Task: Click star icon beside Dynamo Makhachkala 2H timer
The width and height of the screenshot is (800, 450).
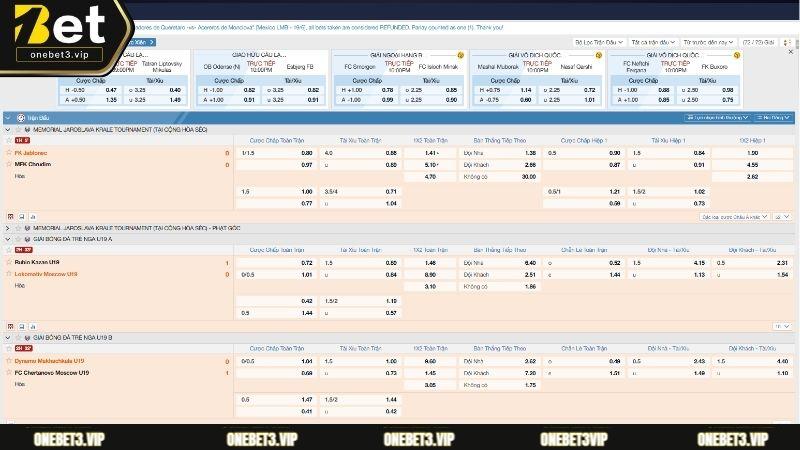Action: 9,348
